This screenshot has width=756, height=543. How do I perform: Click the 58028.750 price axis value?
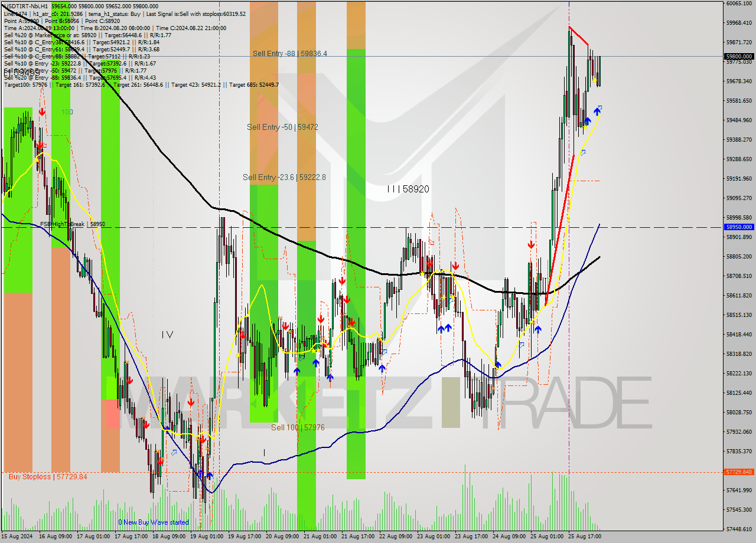[739, 413]
